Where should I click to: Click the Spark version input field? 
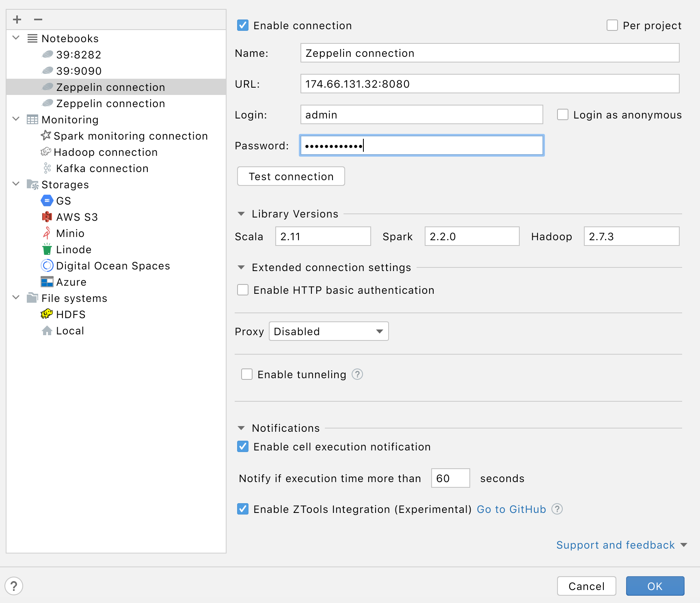click(471, 236)
